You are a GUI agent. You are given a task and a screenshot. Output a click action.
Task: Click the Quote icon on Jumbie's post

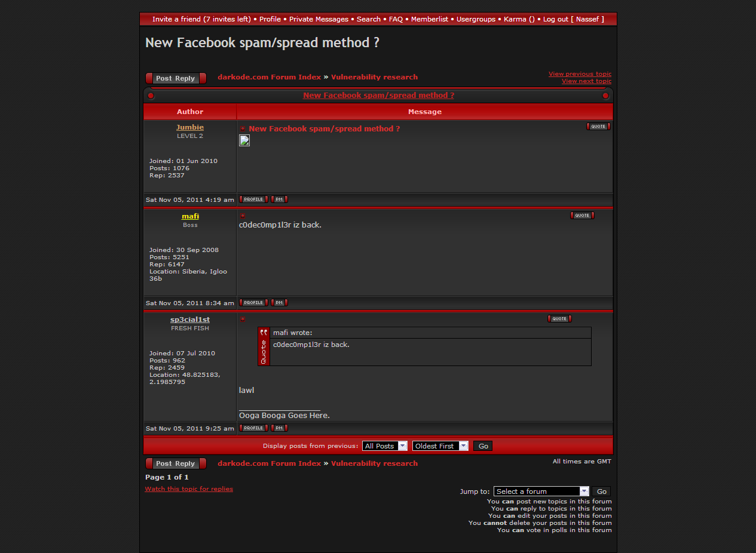point(598,127)
